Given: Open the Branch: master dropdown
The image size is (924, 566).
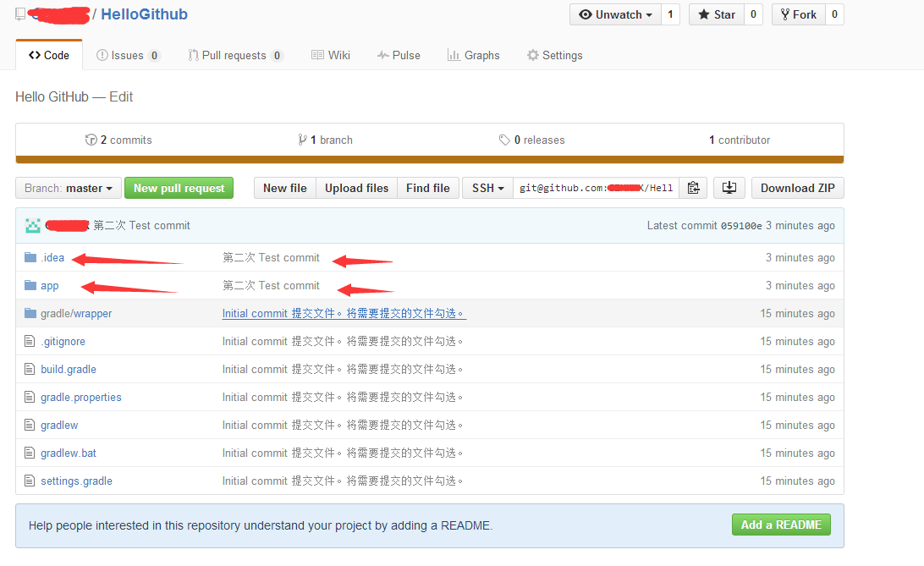Looking at the screenshot, I should (69, 188).
